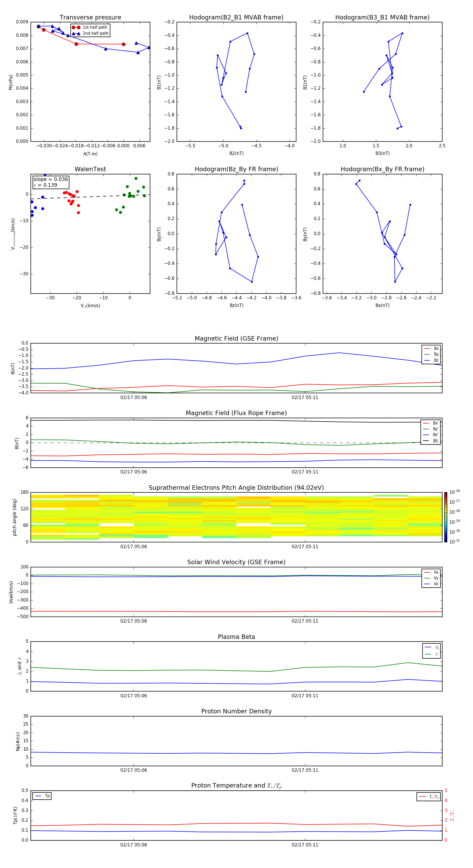Click "02/17 05:11" tick under GSE magnetic field panel
The image size is (473, 868).
point(305,398)
